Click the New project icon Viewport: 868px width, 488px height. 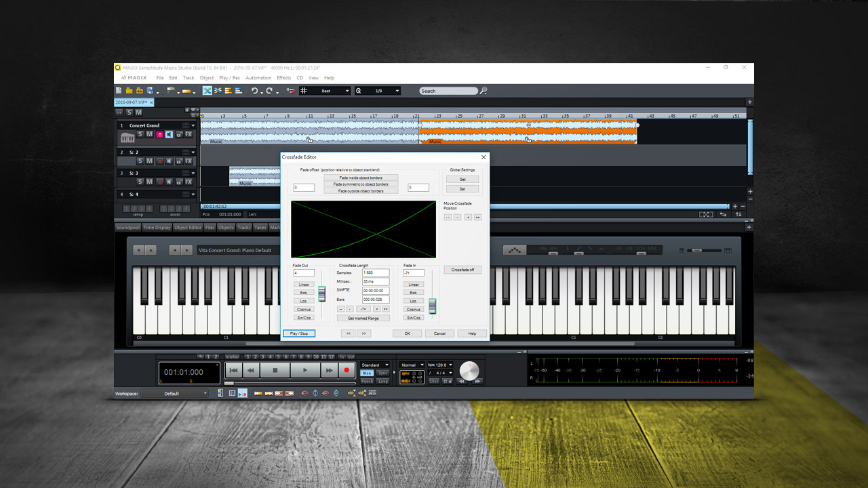point(119,91)
